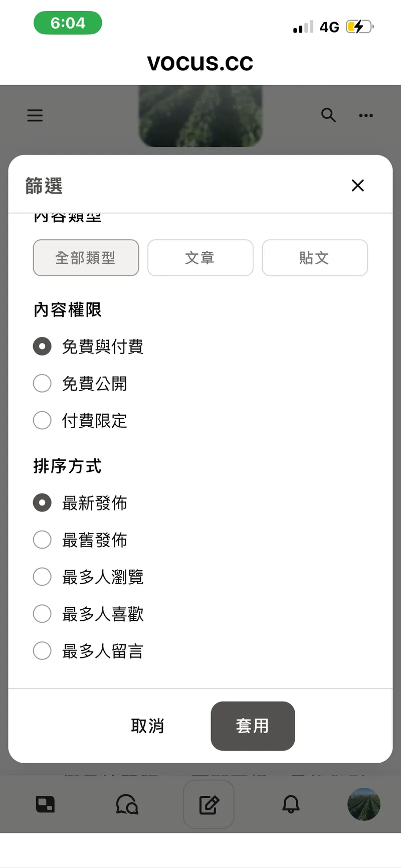Sort by 最多人瀏覽

click(x=42, y=577)
